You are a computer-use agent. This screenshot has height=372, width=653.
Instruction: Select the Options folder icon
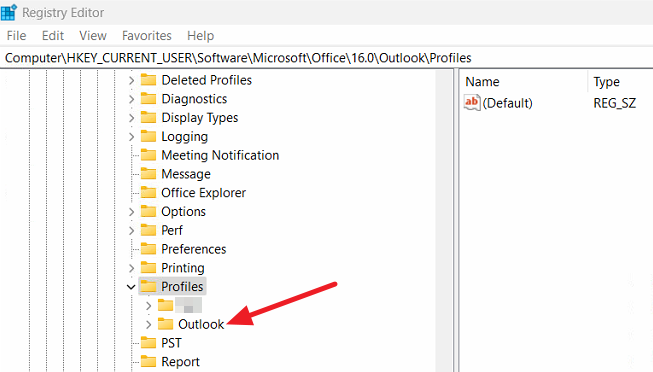(148, 211)
